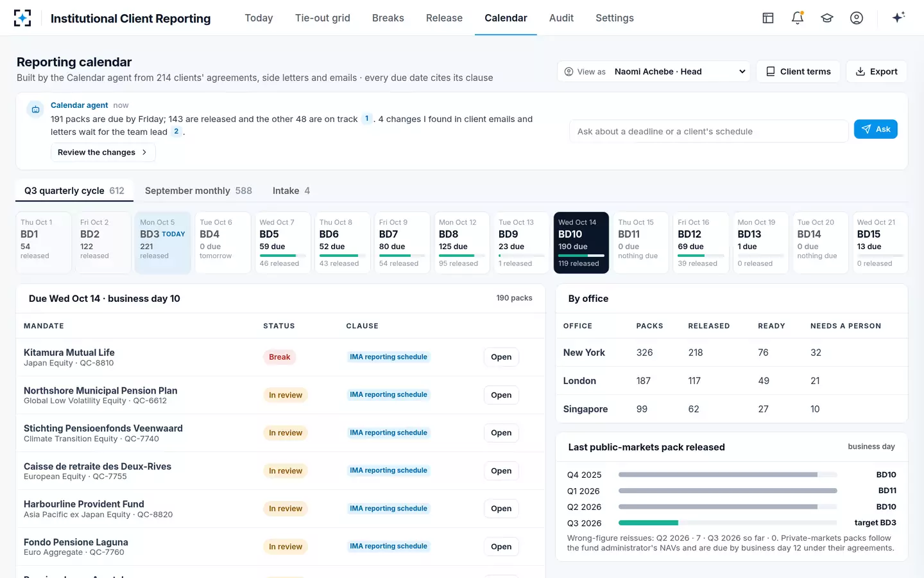Click the Break status on Kitamura row
Screen dimensions: 924x578
279,357
